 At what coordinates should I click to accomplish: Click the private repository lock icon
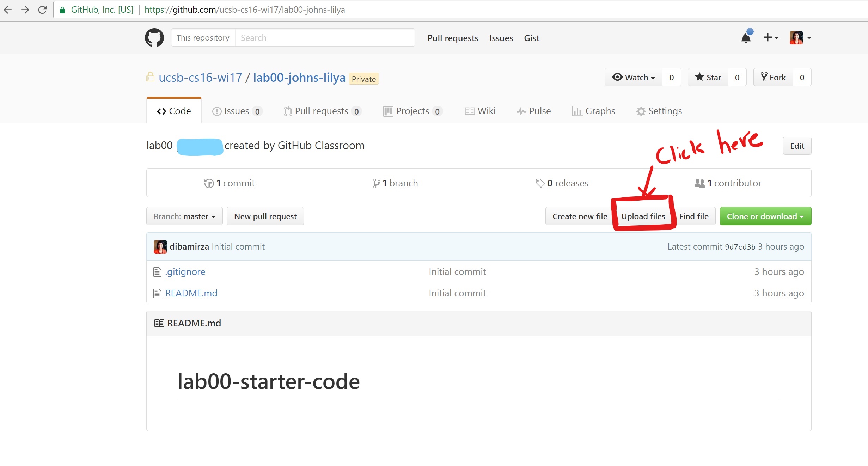(150, 77)
